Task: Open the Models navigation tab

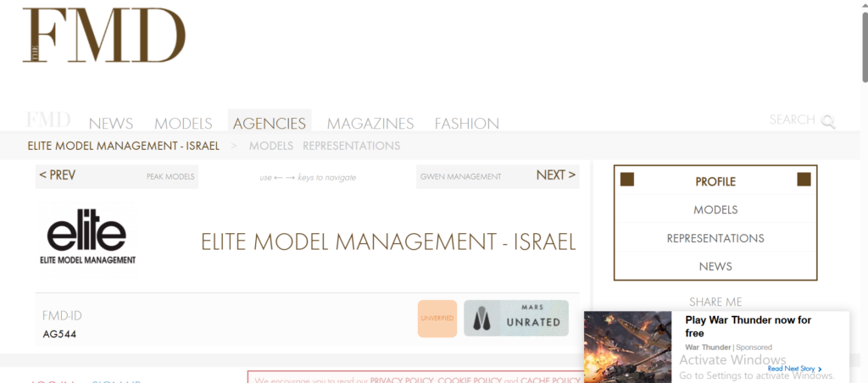Action: point(183,124)
